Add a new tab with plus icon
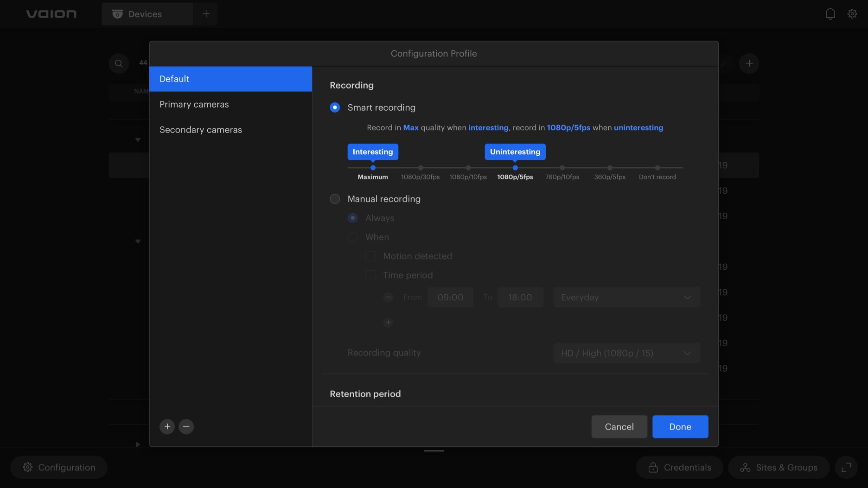Image resolution: width=868 pixels, height=488 pixels. click(206, 14)
